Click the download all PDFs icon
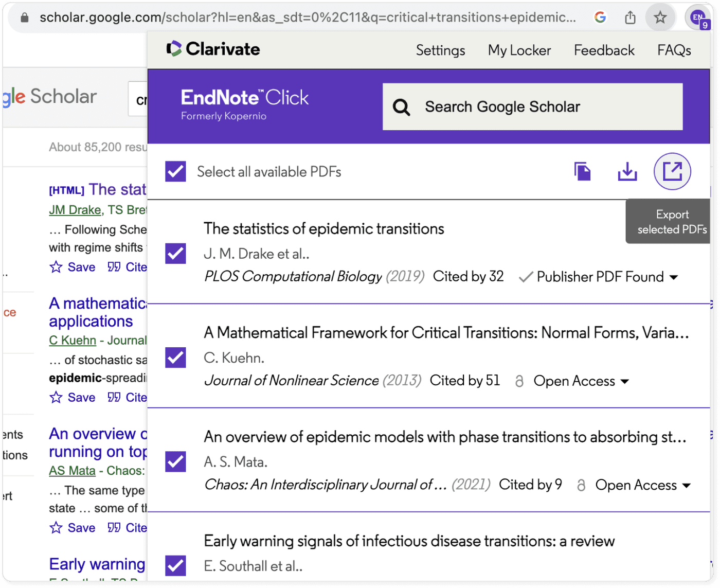 [627, 171]
